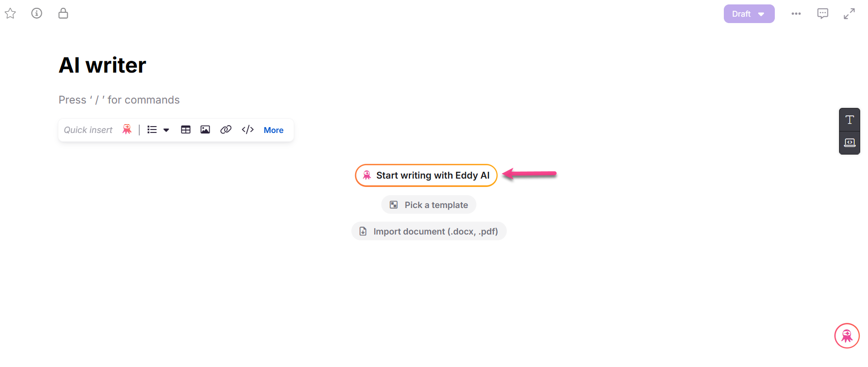Insert an image into the document

[x=205, y=130]
